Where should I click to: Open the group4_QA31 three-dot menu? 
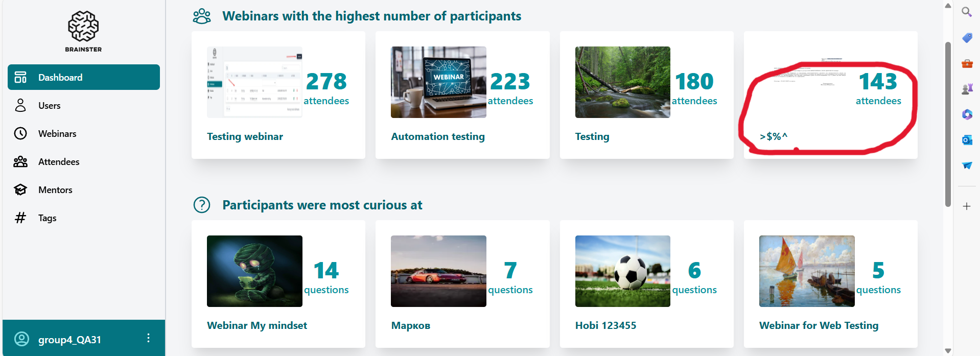pos(148,338)
